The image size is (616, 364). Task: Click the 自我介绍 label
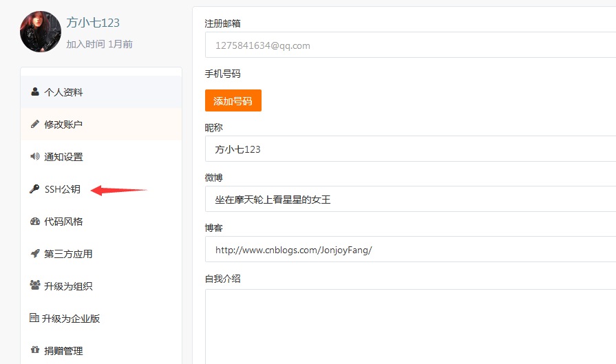click(x=222, y=279)
